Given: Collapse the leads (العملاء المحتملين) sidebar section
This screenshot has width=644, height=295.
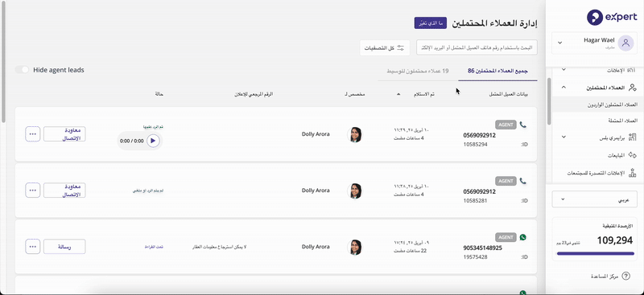Looking at the screenshot, I should (x=563, y=88).
